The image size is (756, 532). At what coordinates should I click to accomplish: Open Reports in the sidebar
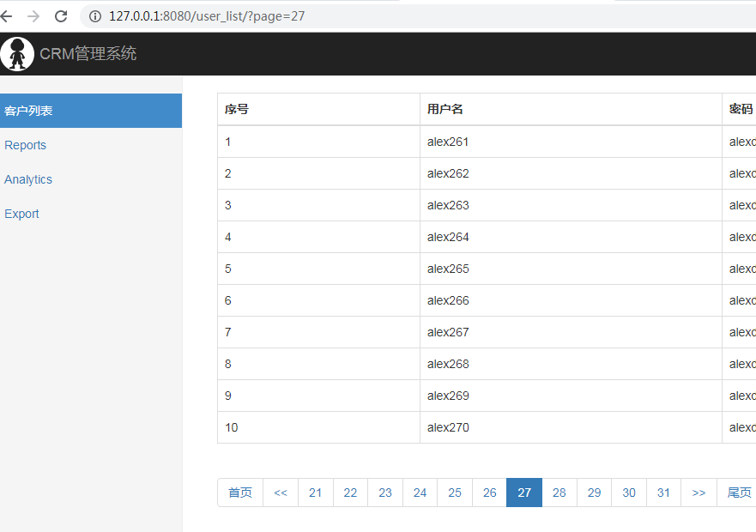(25, 145)
